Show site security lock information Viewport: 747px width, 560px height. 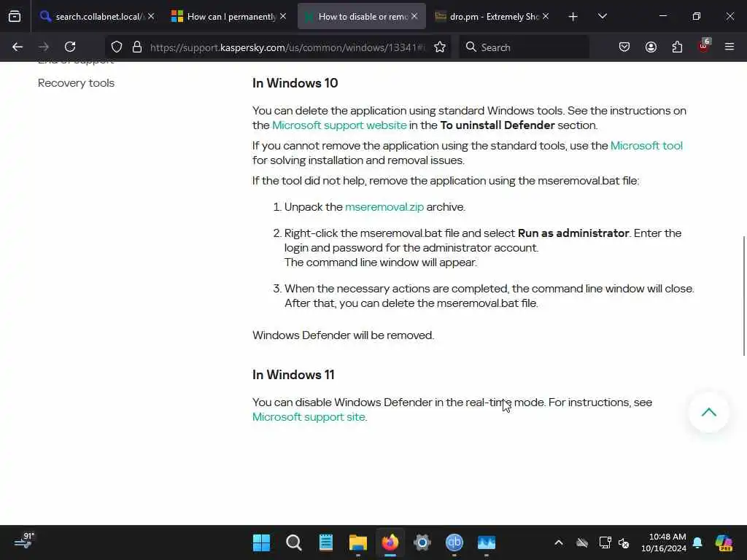(x=137, y=47)
